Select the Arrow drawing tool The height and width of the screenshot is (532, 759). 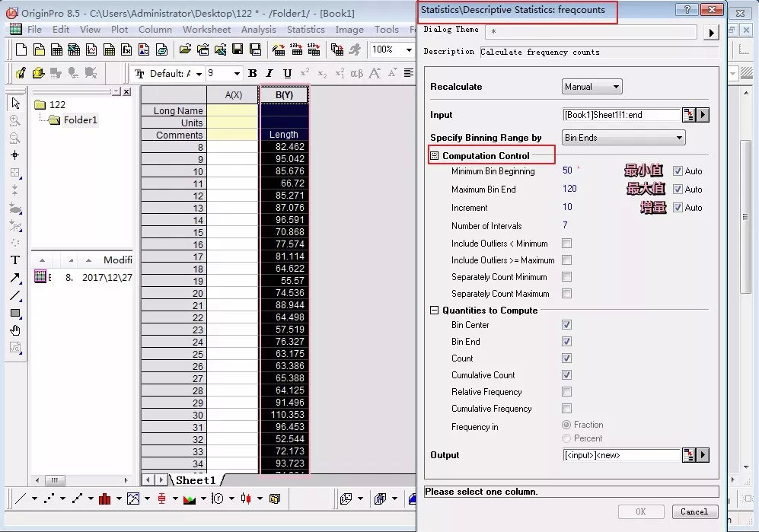tap(15, 278)
